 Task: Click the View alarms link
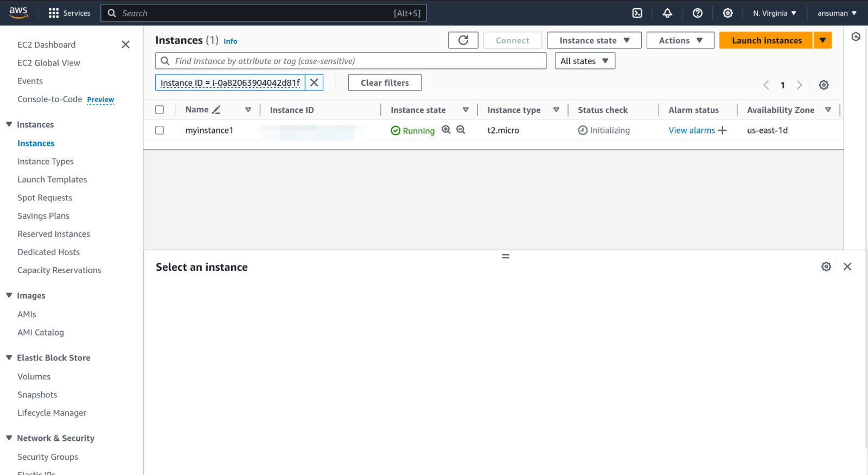coord(692,130)
